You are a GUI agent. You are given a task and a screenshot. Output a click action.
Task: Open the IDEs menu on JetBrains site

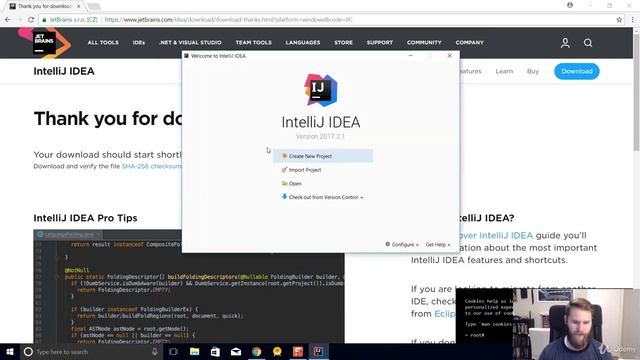[x=138, y=42]
